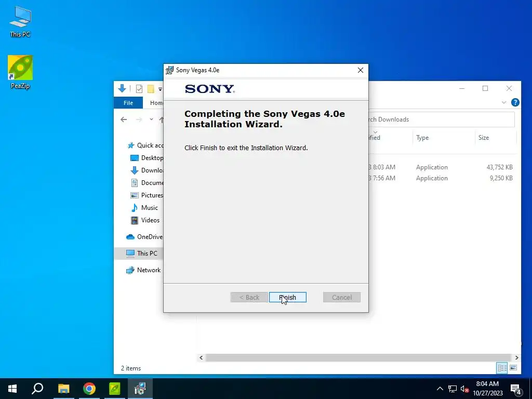The width and height of the screenshot is (532, 399).
Task: Open the File tab in File Explorer
Action: pyautogui.click(x=128, y=103)
